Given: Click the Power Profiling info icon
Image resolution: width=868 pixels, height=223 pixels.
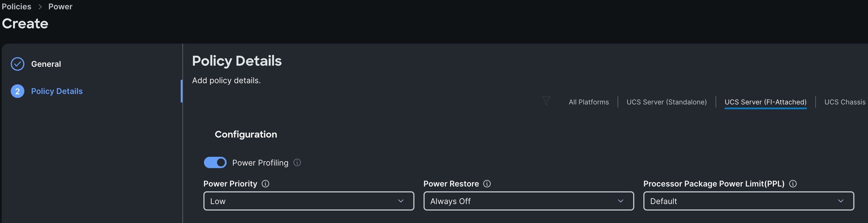Looking at the screenshot, I should click(297, 163).
